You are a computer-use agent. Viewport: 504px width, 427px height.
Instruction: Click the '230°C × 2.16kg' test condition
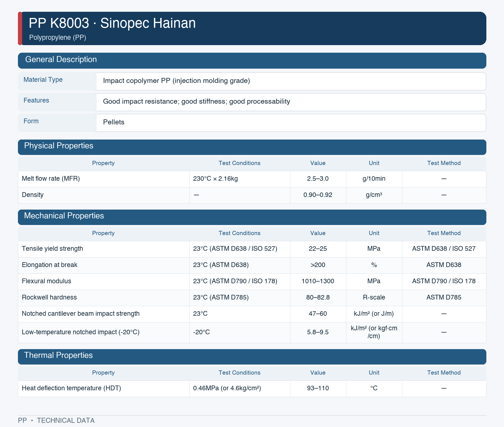(215, 178)
